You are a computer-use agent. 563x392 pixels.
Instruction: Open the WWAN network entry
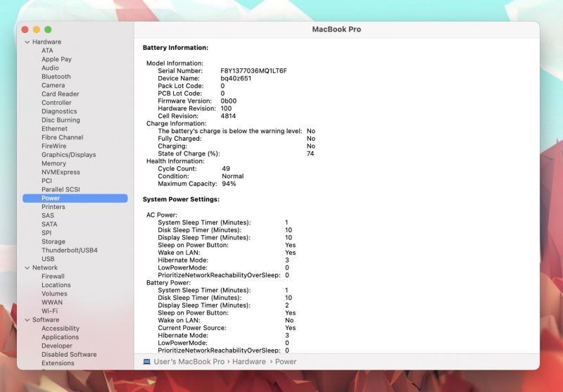pos(51,302)
